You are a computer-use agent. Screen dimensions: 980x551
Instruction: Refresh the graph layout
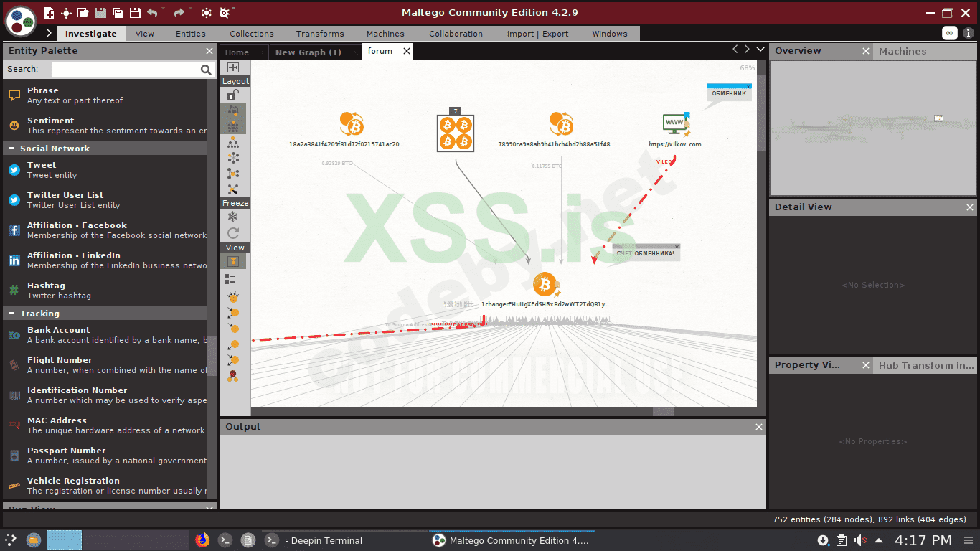click(x=233, y=232)
